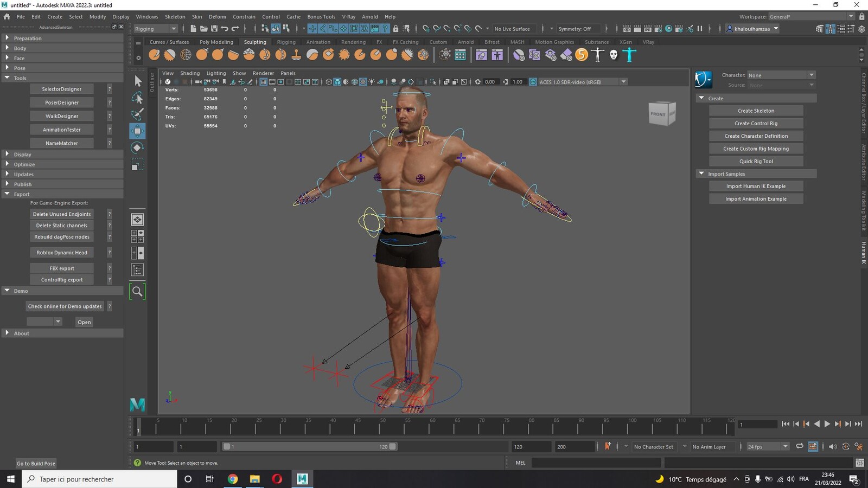Screen dimensions: 868x488
Task: Open the khalouihamzaa account dropdown
Action: pyautogui.click(x=752, y=29)
